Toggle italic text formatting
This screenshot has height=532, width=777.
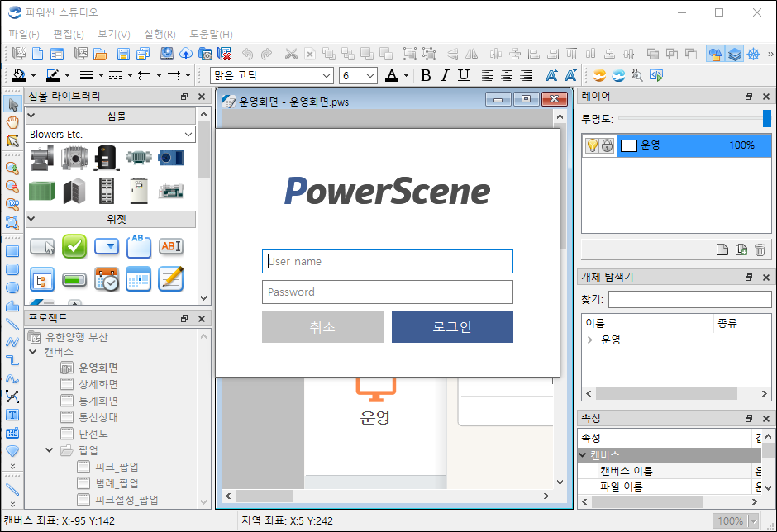tap(445, 75)
